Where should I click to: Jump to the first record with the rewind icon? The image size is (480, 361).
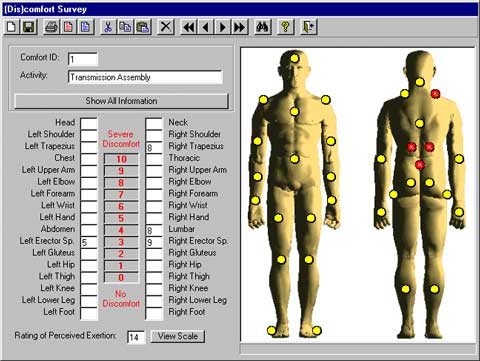coord(189,27)
